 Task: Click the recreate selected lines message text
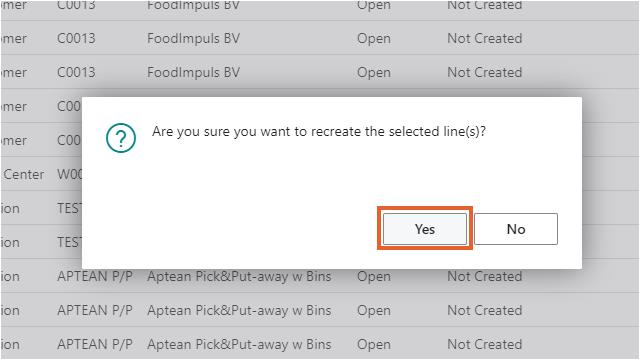319,132
